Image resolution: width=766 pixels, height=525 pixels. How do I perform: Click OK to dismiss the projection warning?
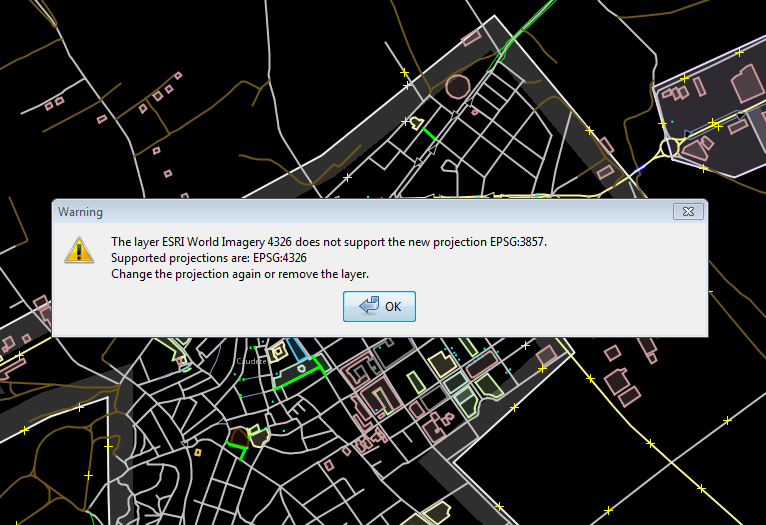pyautogui.click(x=379, y=306)
